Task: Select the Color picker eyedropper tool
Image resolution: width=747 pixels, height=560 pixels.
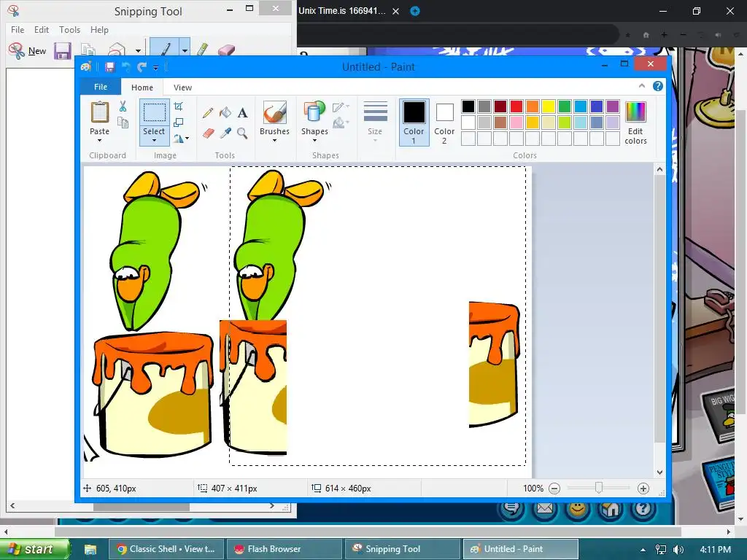Action: [225, 133]
